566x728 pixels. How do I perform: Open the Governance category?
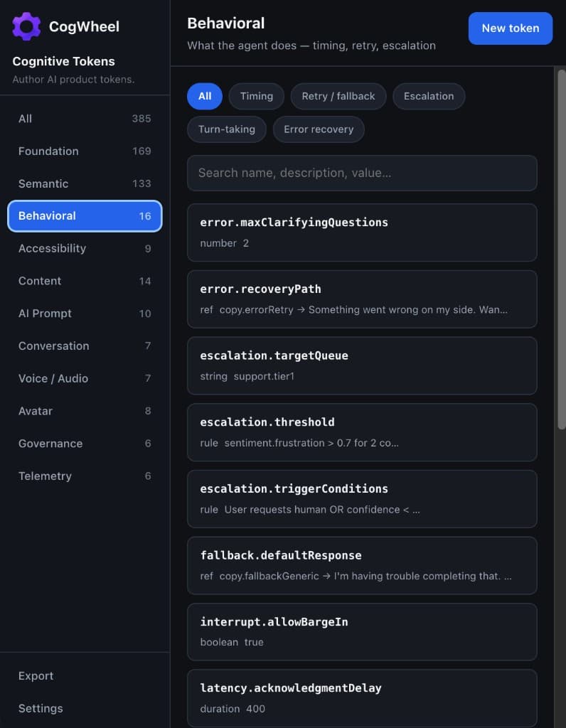tap(85, 444)
